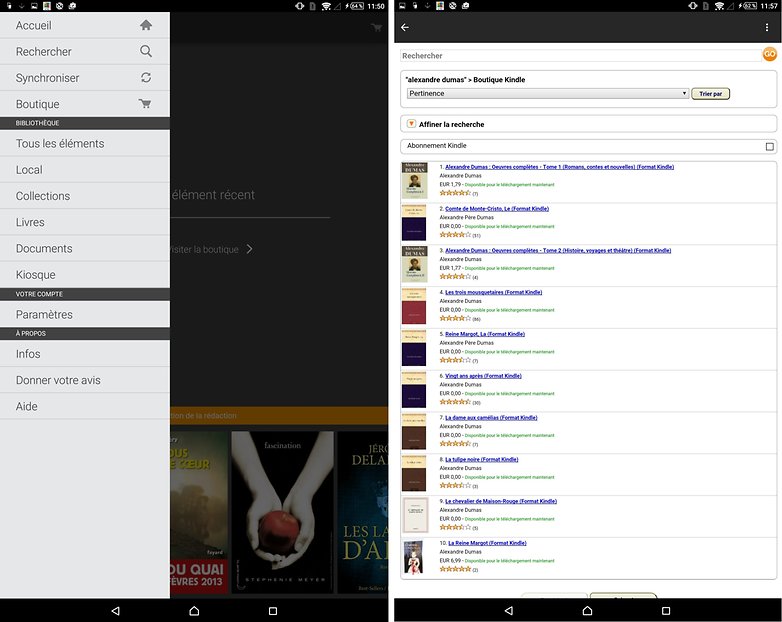Select Tous les éléments in library menu
The height and width of the screenshot is (622, 782).
[x=85, y=144]
